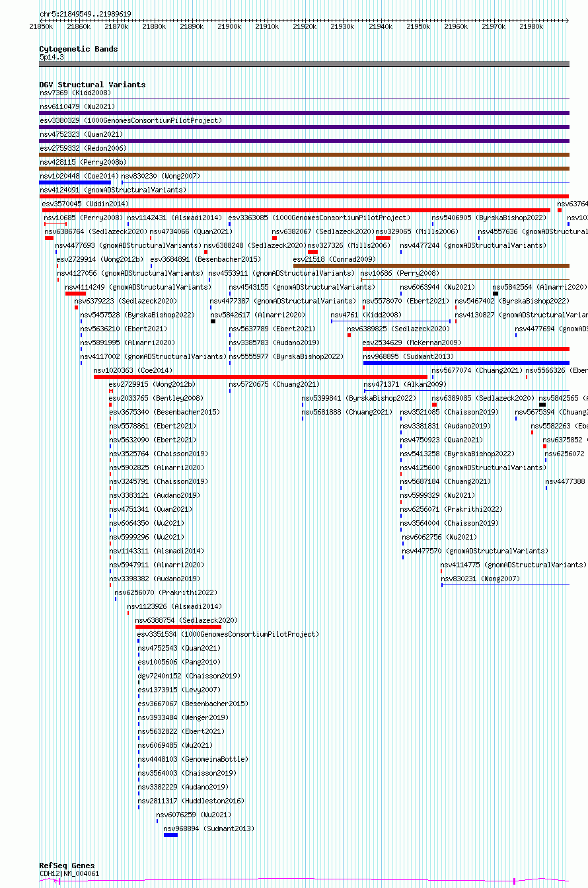Click the nsv5399841 (ByrskaBishop2022) label
The height and width of the screenshot is (888, 588).
point(359,398)
